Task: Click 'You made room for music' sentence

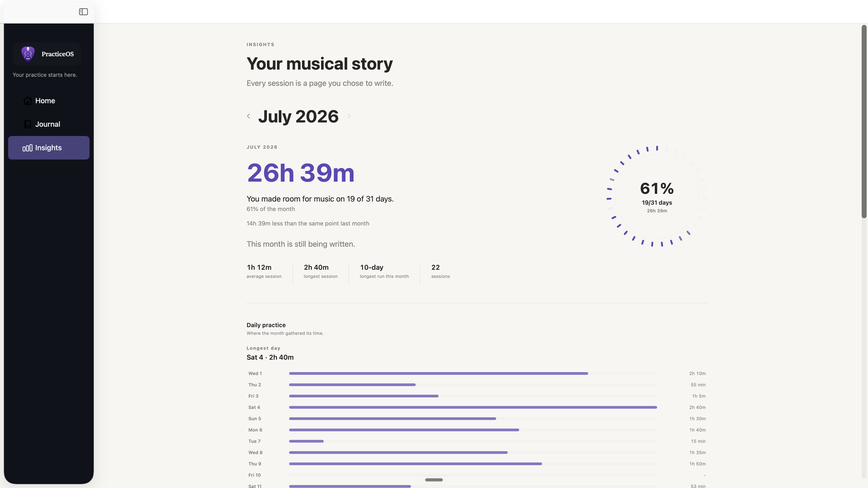Action: (x=320, y=199)
